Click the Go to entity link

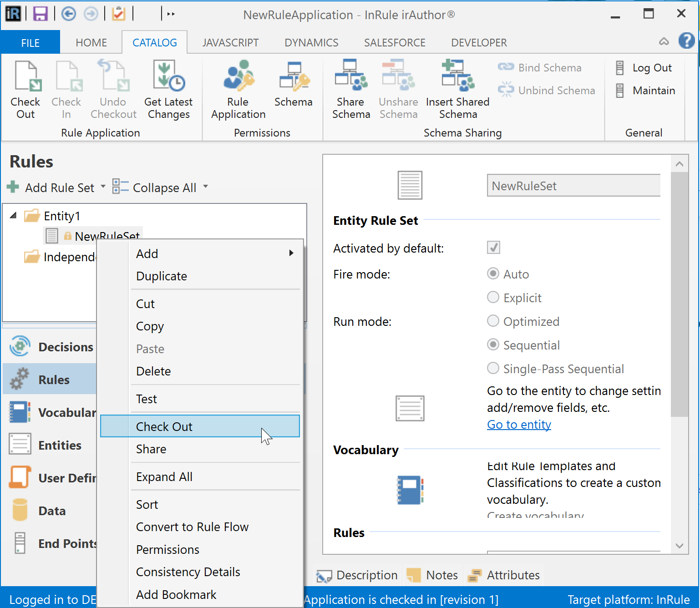[519, 425]
